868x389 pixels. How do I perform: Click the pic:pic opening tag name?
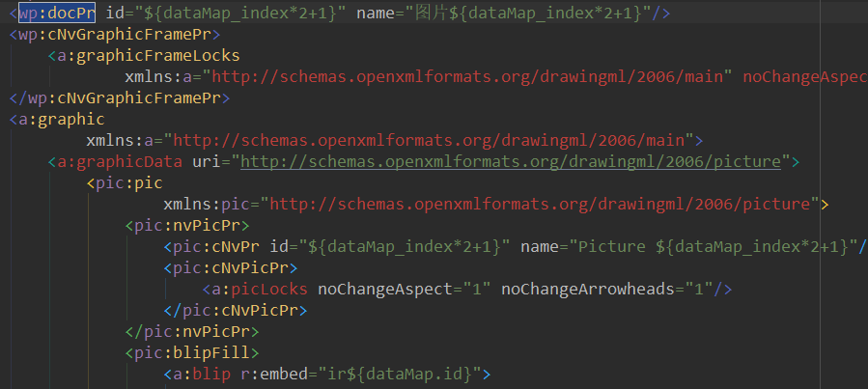[x=129, y=183]
